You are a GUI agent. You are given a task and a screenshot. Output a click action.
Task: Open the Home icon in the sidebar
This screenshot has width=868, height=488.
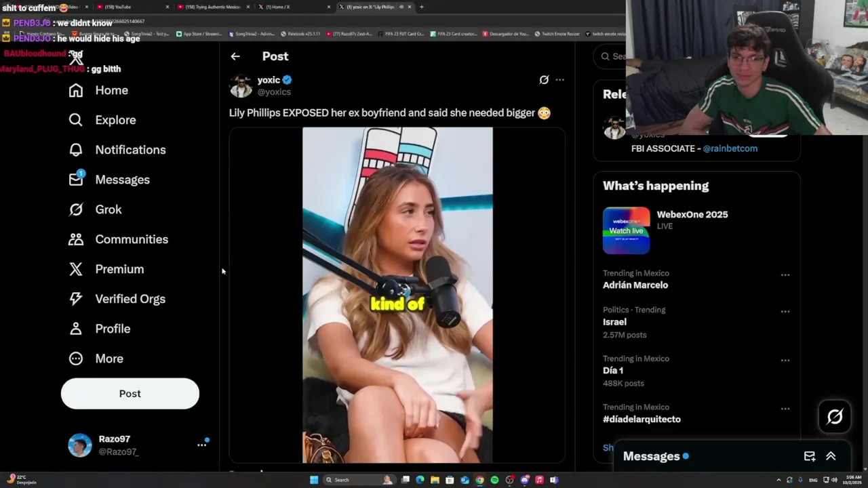tap(76, 90)
